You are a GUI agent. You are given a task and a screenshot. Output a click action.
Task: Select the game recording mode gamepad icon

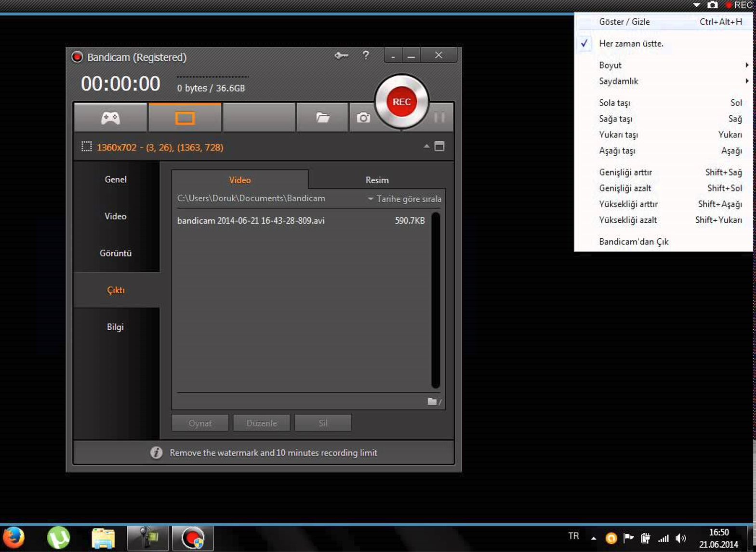point(110,118)
